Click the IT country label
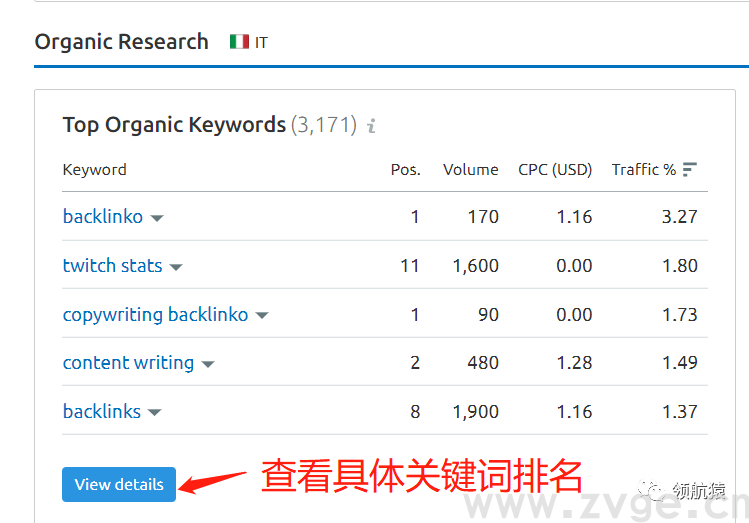The image size is (749, 523). tap(261, 43)
